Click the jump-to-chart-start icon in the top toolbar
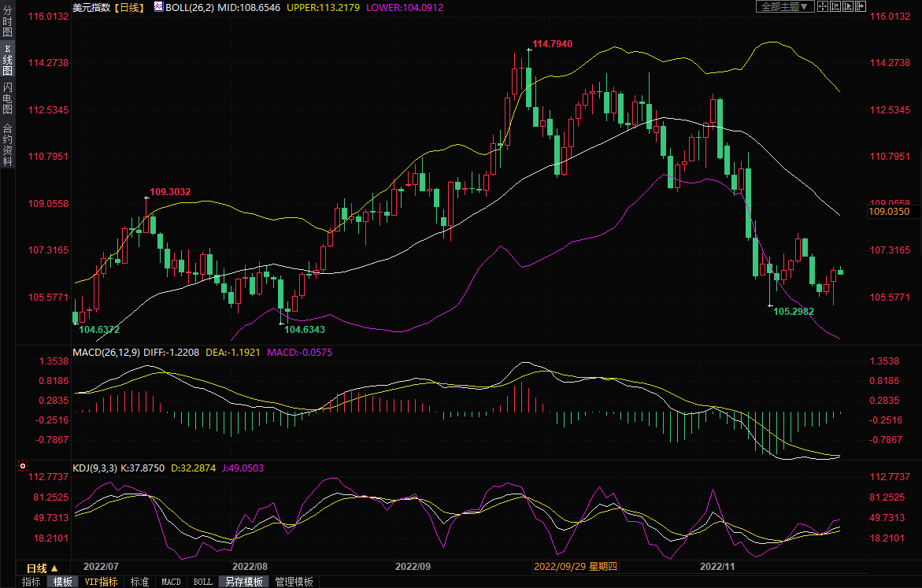This screenshot has width=922, height=588. click(835, 6)
